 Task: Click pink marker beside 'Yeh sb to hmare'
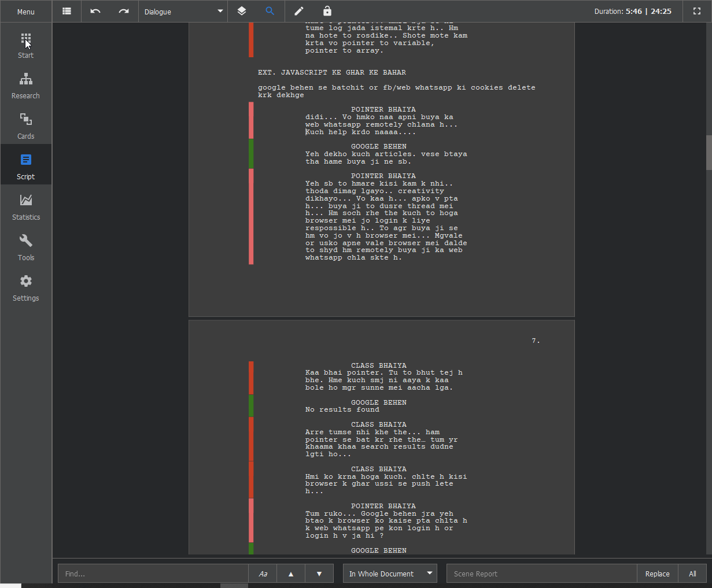point(251,217)
